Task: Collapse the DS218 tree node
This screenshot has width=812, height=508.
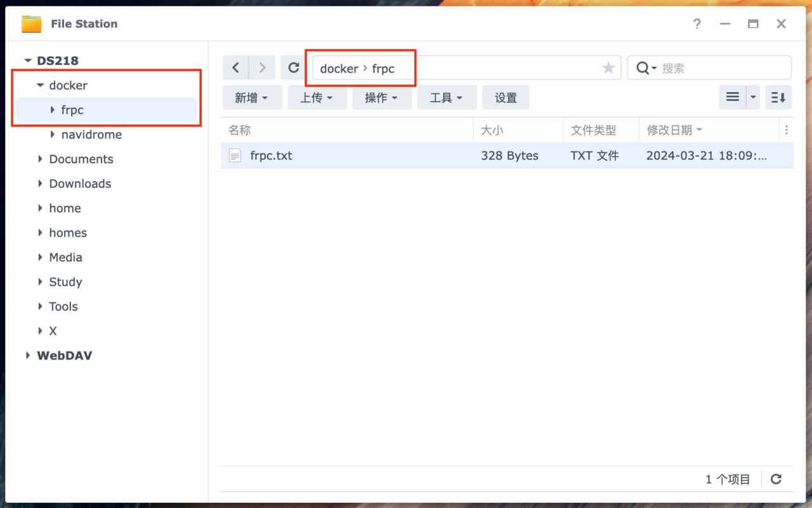Action: 27,61
